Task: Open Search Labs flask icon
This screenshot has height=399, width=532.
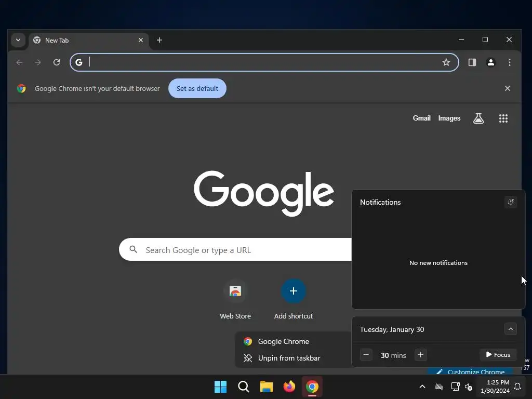Action: tap(478, 118)
